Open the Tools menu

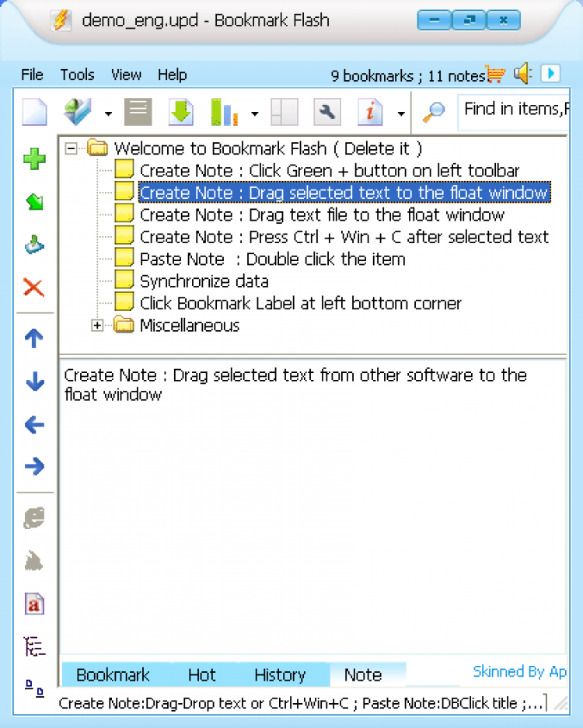coord(77,75)
